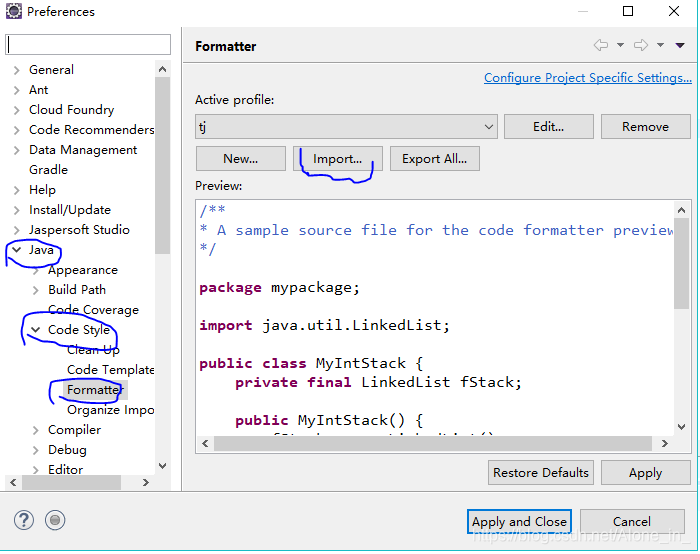This screenshot has height=554, width=700.
Task: Cancel the Preferences dialog
Action: click(x=632, y=521)
